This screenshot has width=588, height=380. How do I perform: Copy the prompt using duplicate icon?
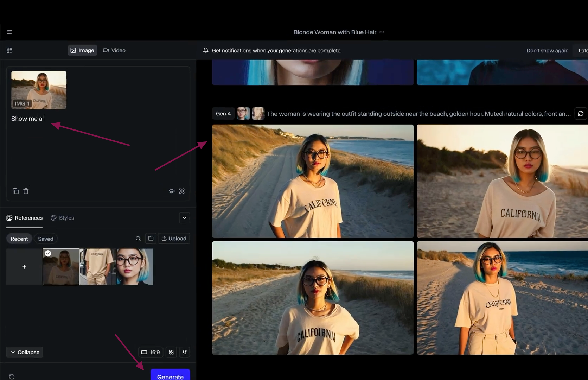[x=15, y=191]
